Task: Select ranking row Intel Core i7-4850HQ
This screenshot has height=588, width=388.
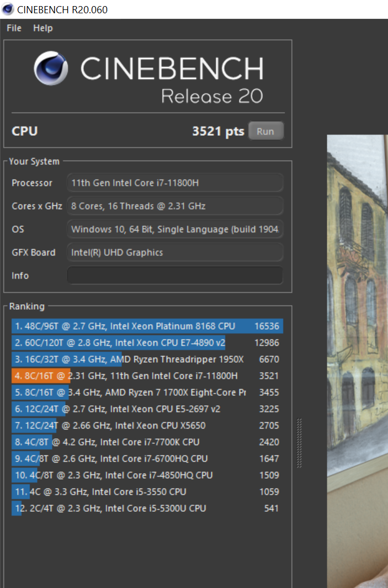Action: point(147,475)
